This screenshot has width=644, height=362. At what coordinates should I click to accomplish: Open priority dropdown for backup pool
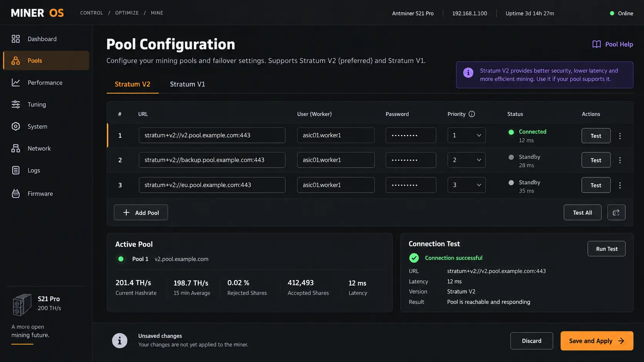click(466, 160)
